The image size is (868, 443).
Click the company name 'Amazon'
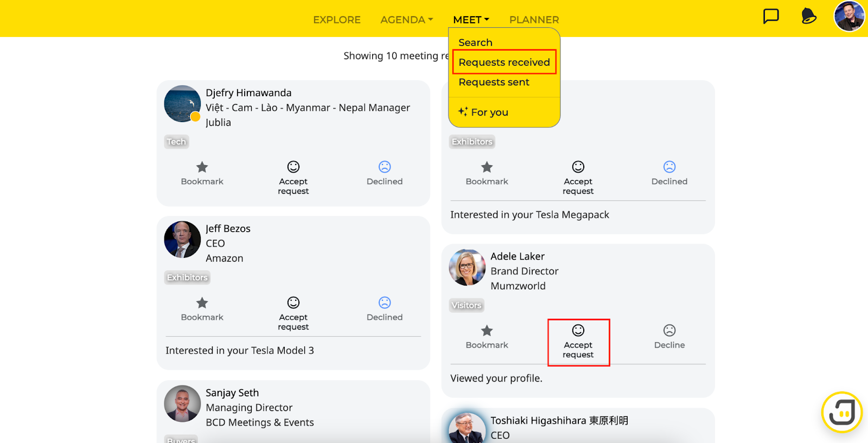pyautogui.click(x=224, y=258)
